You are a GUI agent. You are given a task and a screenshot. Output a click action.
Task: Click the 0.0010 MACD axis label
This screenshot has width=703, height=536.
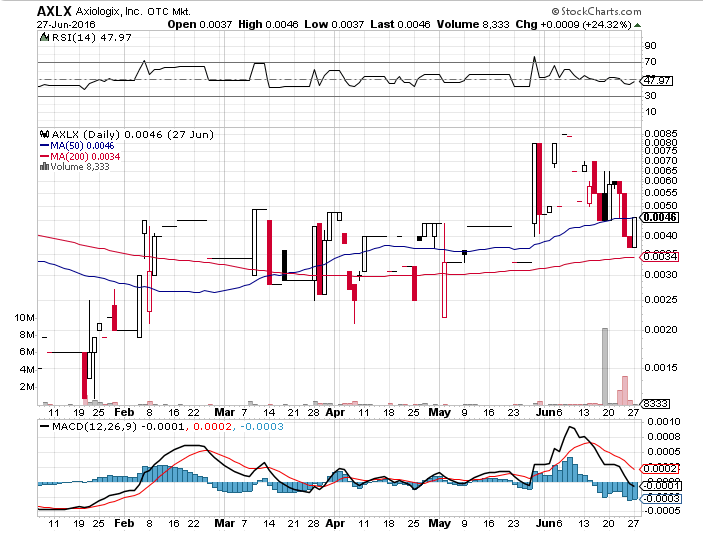click(x=664, y=422)
